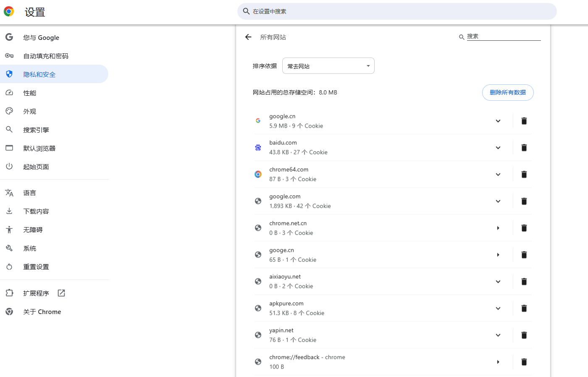588x377 pixels.
Task: Click the palette icon for 外观
Action: click(x=9, y=111)
